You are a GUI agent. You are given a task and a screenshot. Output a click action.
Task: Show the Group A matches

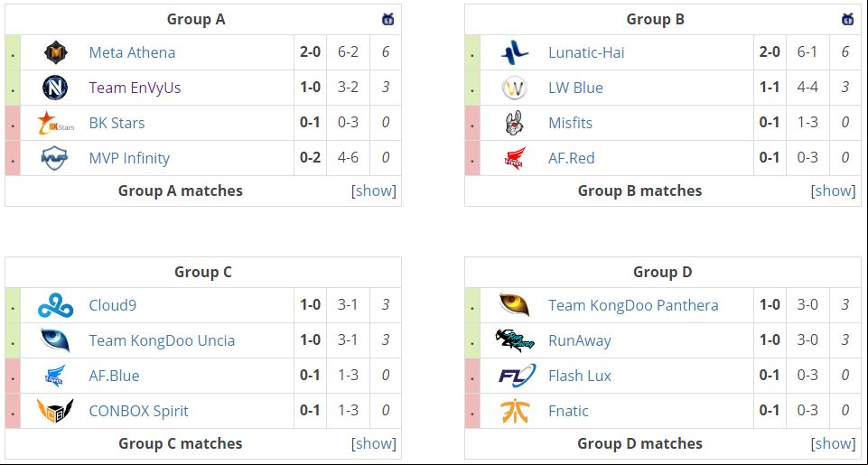tap(374, 191)
